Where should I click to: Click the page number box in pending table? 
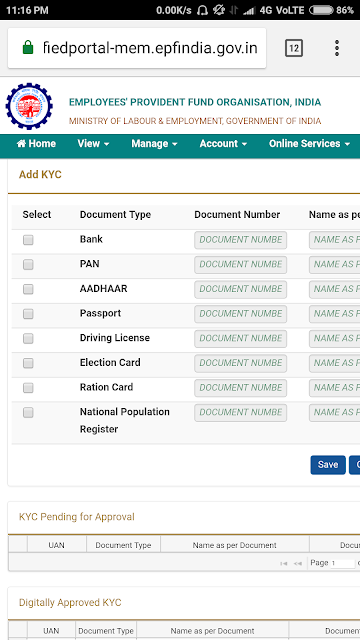(343, 563)
